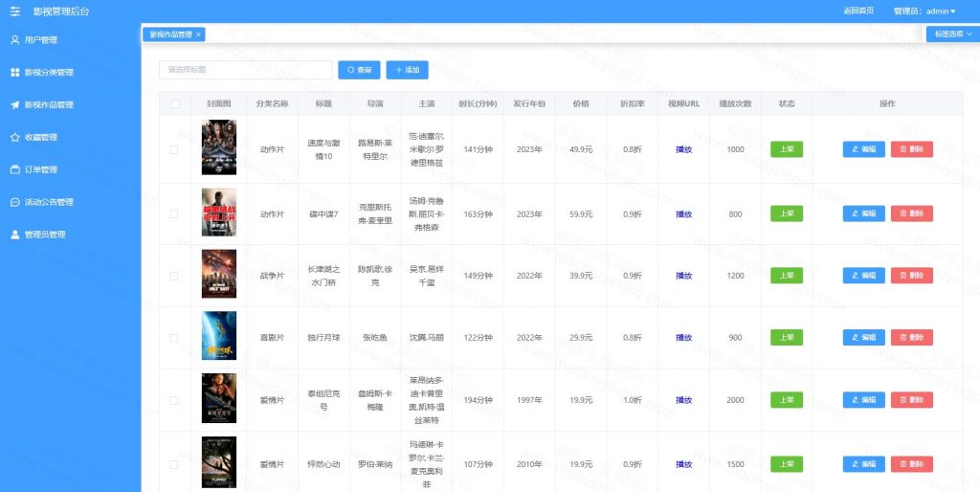Click the user icon next to 用户管理
The image size is (980, 492).
coord(15,40)
